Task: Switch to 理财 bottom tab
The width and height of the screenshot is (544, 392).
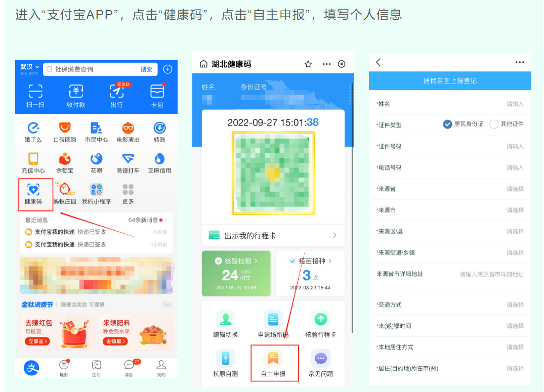Action: point(64,368)
